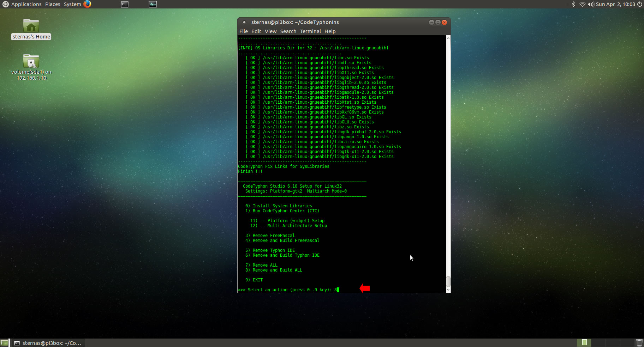Viewport: 644px width, 347px height.
Task: Maximize the terminal window
Action: coord(438,22)
